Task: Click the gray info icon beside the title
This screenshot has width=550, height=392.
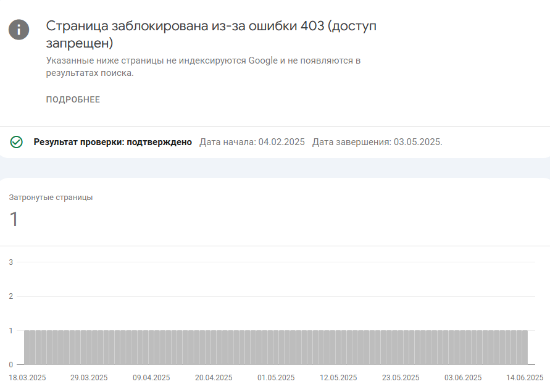Action: coord(19,30)
